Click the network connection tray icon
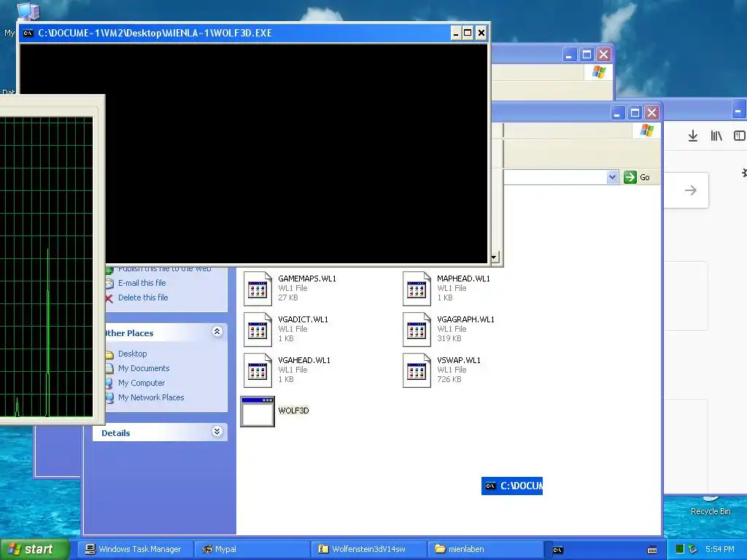The width and height of the screenshot is (747, 560). [x=693, y=549]
